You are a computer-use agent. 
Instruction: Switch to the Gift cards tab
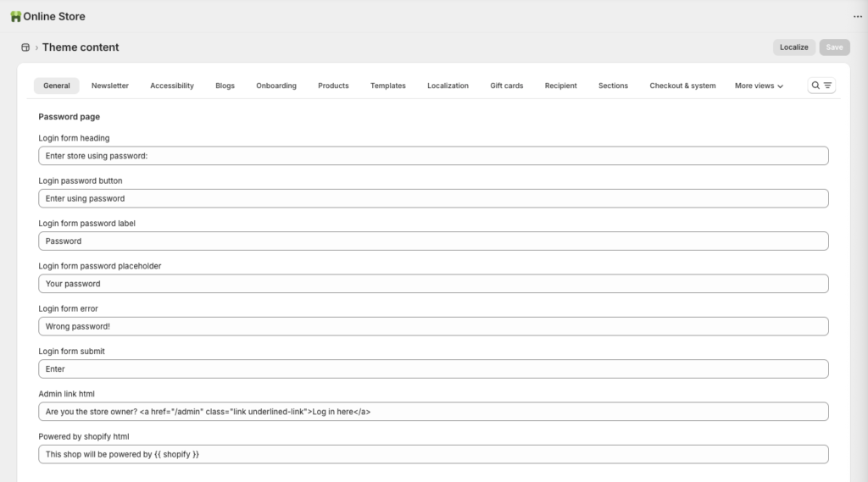tap(507, 86)
